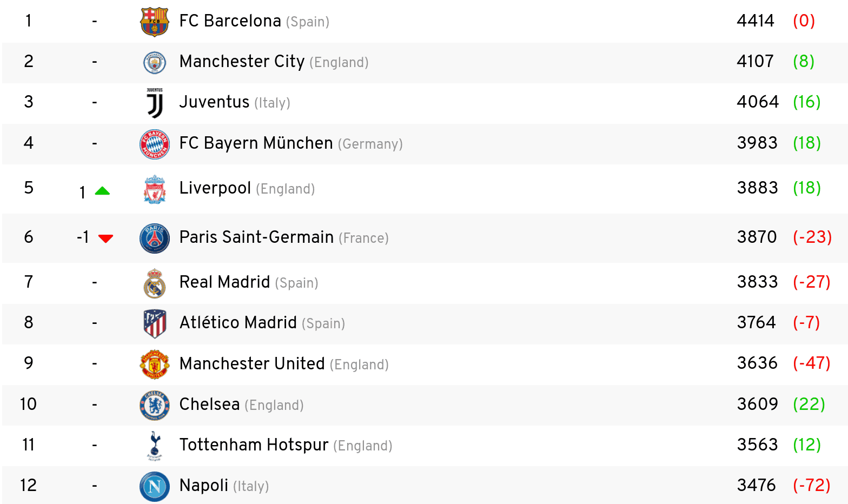
Task: Open the FC Barcelona team link
Action: (x=230, y=21)
